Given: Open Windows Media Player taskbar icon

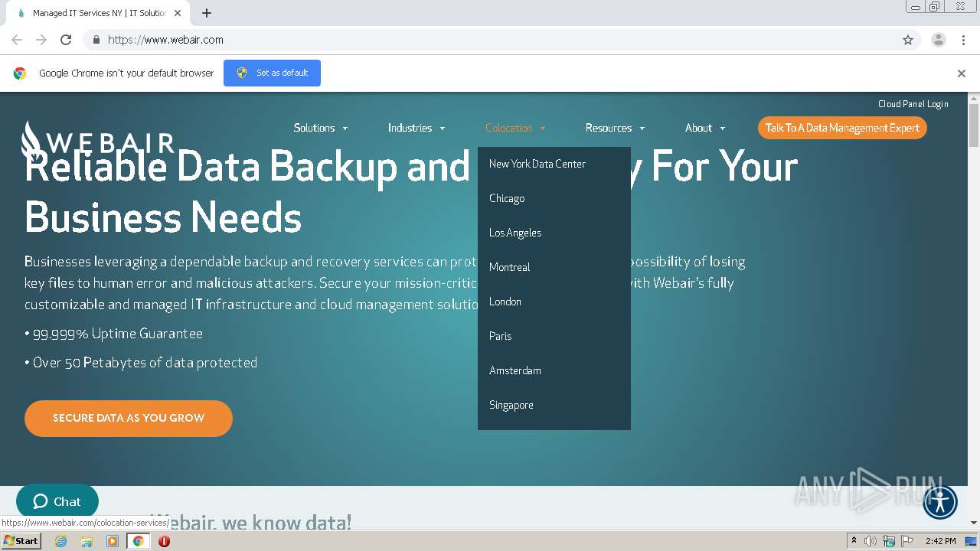Looking at the screenshot, I should pos(113,541).
